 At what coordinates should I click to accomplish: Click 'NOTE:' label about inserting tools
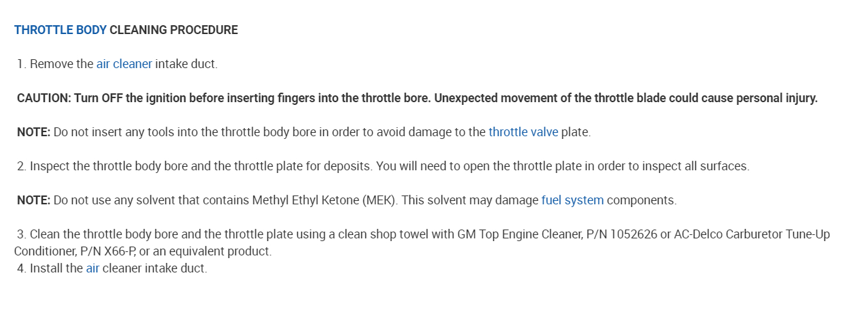33,132
